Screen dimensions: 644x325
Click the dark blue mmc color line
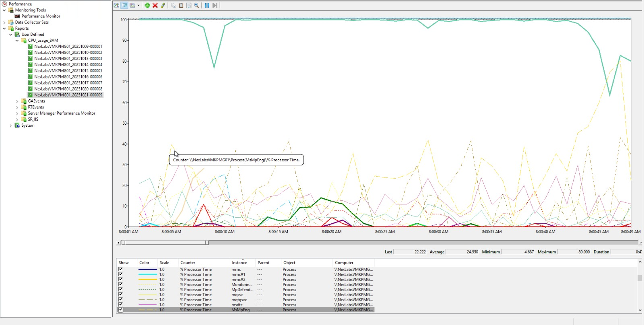[x=147, y=269]
